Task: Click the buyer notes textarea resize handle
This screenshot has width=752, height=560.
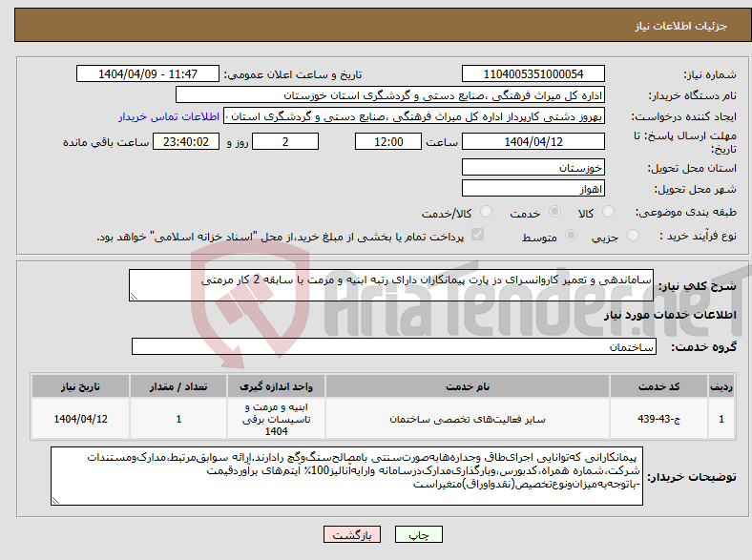Action: coord(56,500)
